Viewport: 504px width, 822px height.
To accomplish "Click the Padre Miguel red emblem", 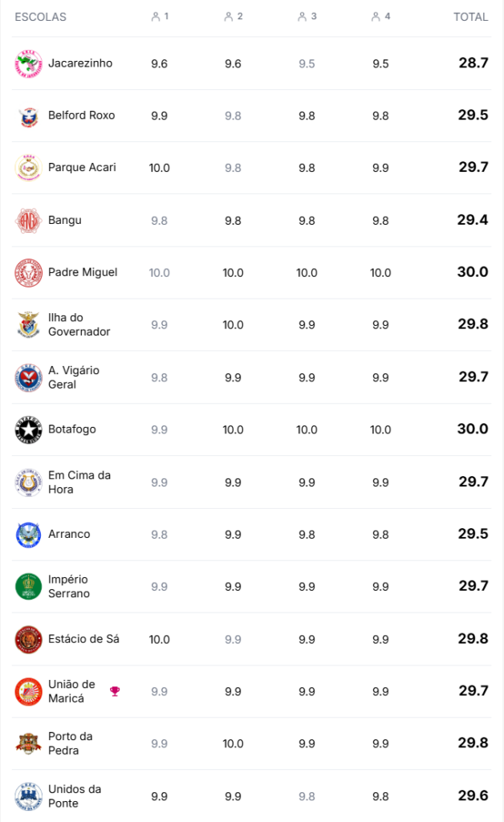I will click(28, 272).
